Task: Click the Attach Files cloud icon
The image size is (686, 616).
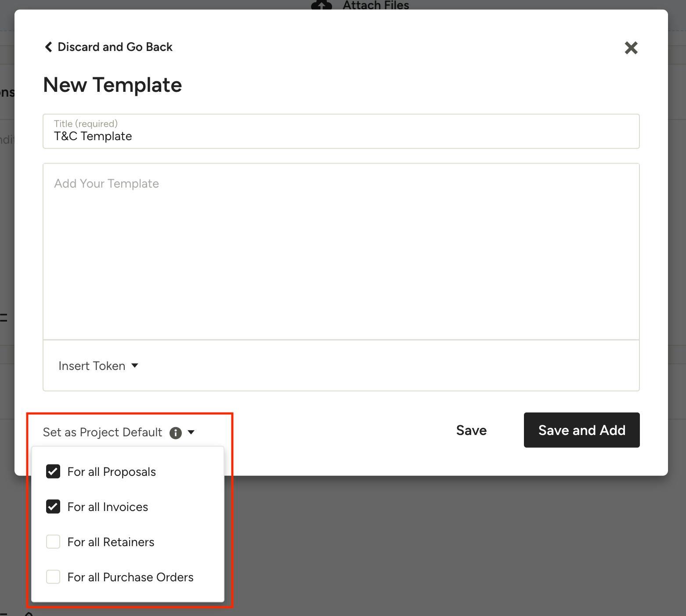Action: click(x=321, y=5)
